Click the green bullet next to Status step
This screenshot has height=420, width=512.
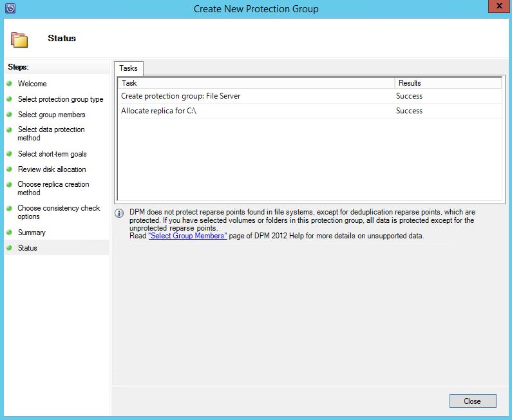coord(9,247)
